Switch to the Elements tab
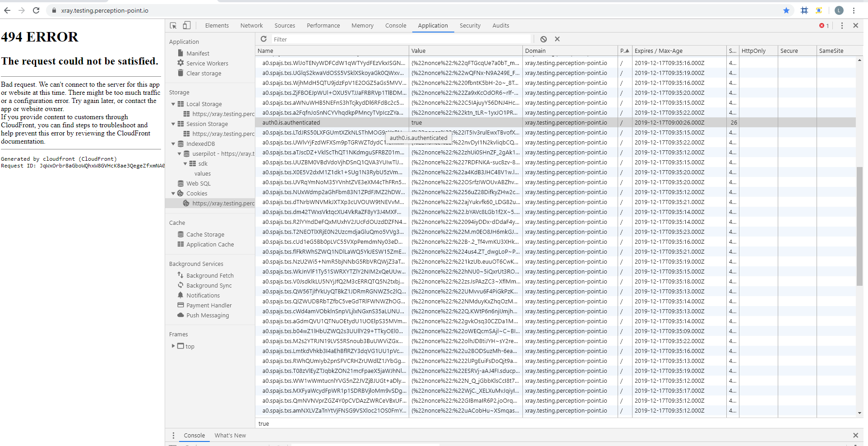Image resolution: width=868 pixels, height=446 pixels. click(x=217, y=26)
